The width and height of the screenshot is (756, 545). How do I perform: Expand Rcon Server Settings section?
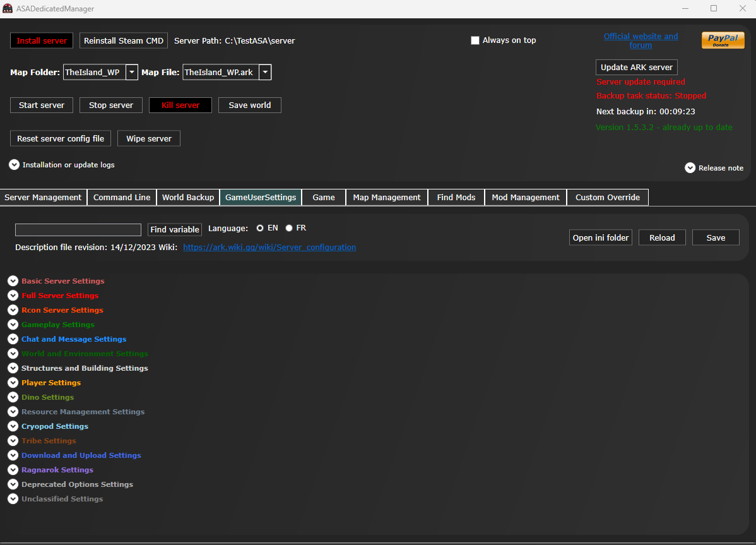(x=13, y=310)
